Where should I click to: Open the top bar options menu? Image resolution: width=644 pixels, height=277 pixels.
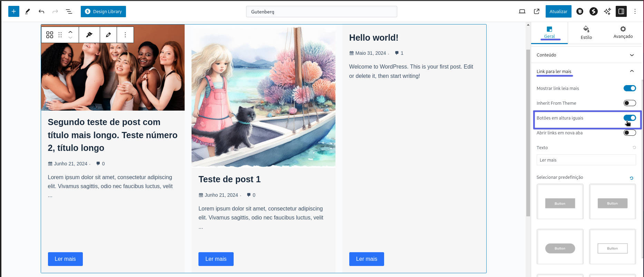tap(635, 11)
